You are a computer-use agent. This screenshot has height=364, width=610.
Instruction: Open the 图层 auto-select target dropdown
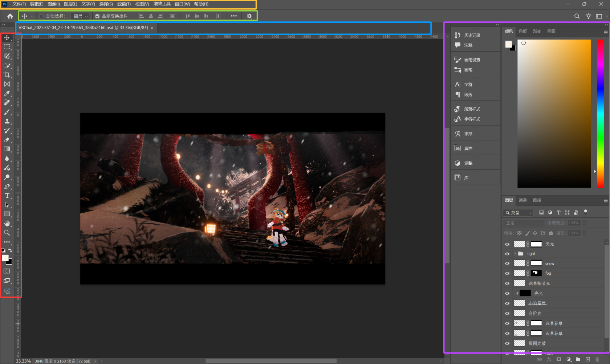coord(81,16)
